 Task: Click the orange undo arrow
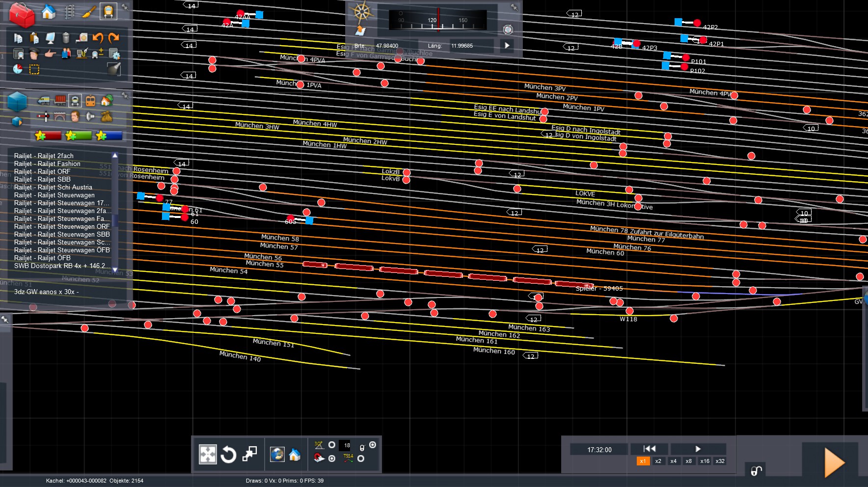(98, 38)
